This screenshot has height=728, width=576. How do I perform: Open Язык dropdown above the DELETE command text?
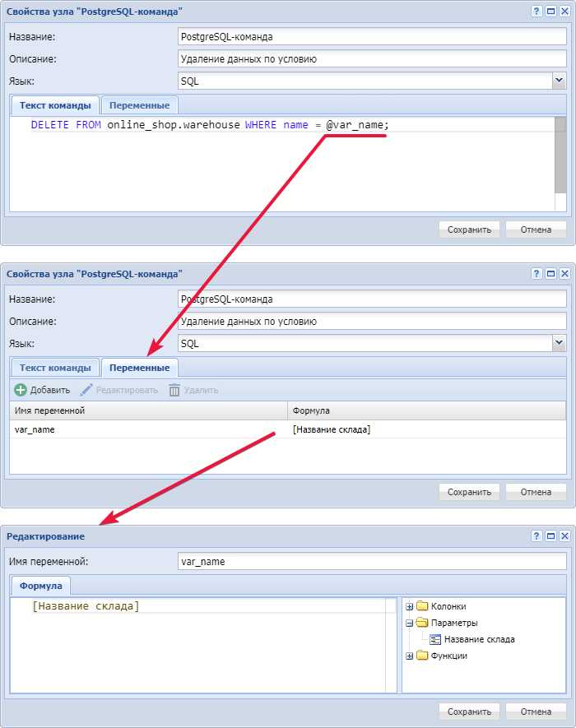click(559, 81)
